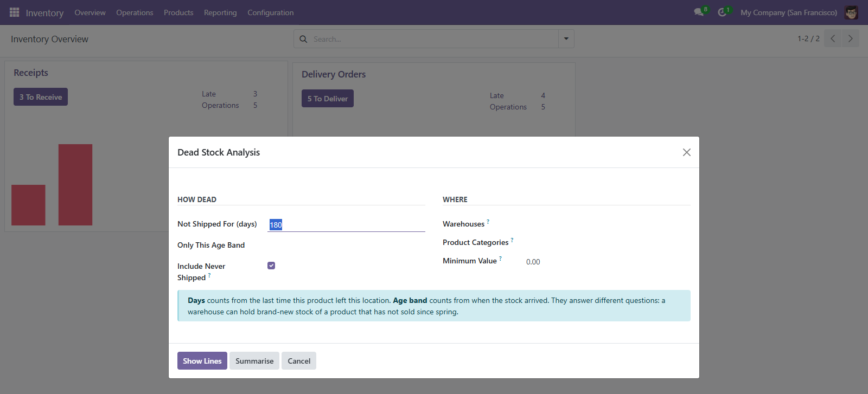
Task: Open the Only This Age Band selector
Action: point(346,245)
